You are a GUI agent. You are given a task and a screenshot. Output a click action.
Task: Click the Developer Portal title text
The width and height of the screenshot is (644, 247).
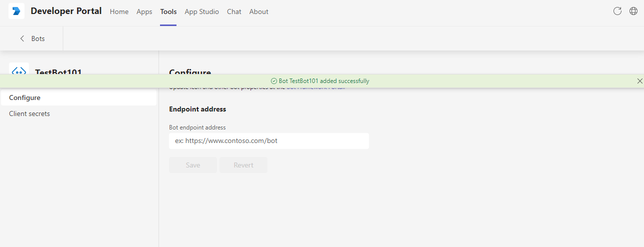66,11
